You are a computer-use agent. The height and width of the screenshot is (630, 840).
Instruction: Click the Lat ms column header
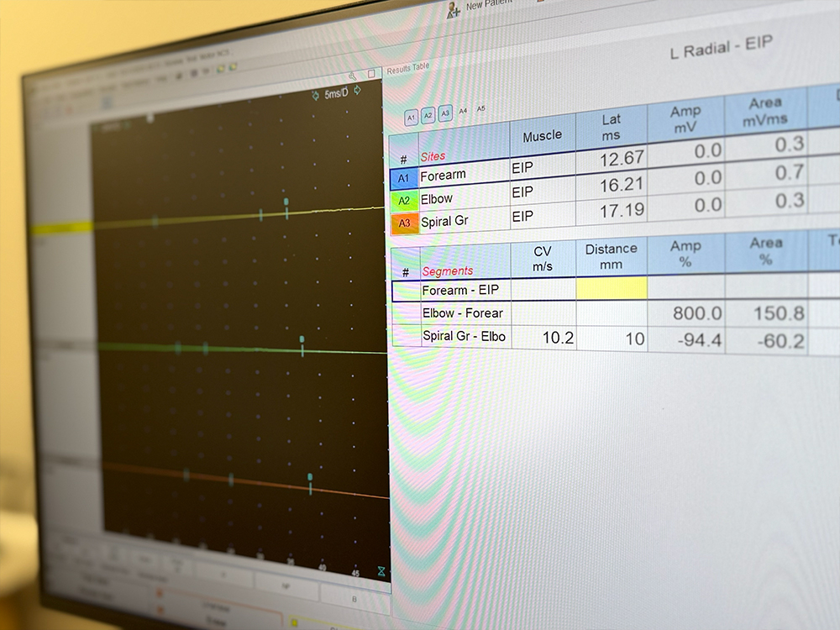611,127
